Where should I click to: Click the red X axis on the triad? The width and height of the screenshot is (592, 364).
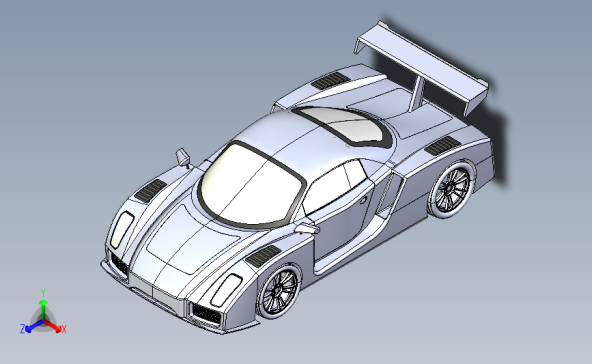point(53,325)
